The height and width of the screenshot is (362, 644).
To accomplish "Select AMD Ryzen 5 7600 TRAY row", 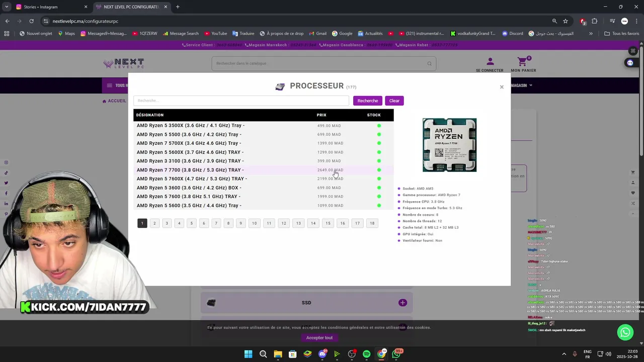I will pos(263,197).
